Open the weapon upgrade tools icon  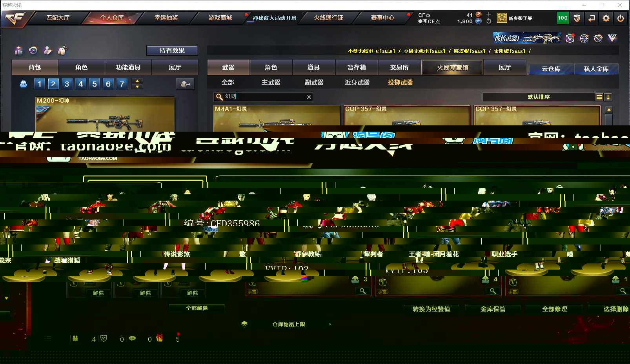pos(598,38)
